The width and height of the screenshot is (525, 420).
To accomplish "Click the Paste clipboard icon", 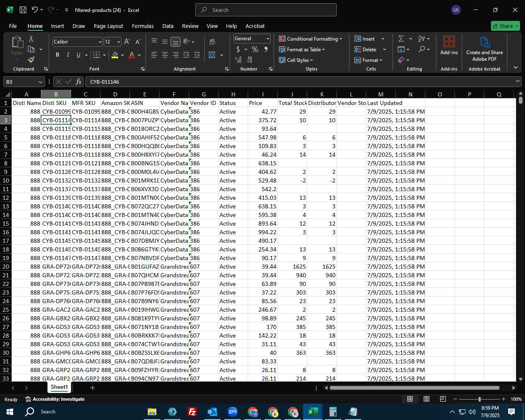I will [x=17, y=42].
